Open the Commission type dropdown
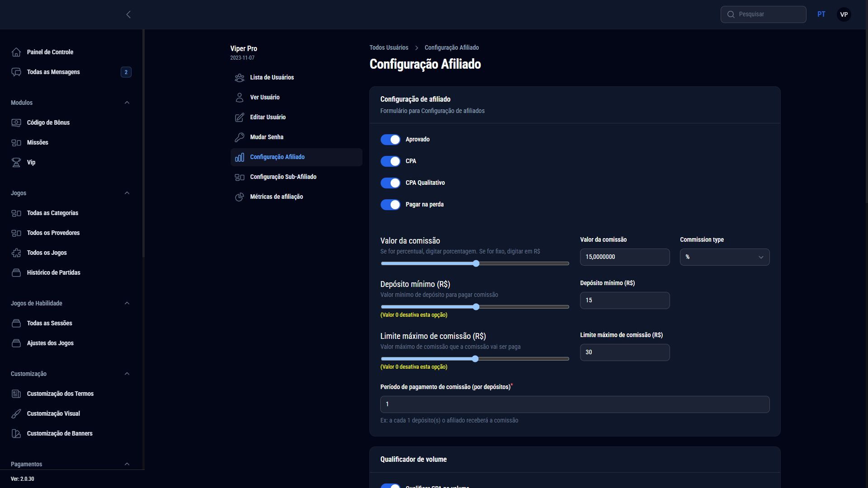 [x=724, y=257]
